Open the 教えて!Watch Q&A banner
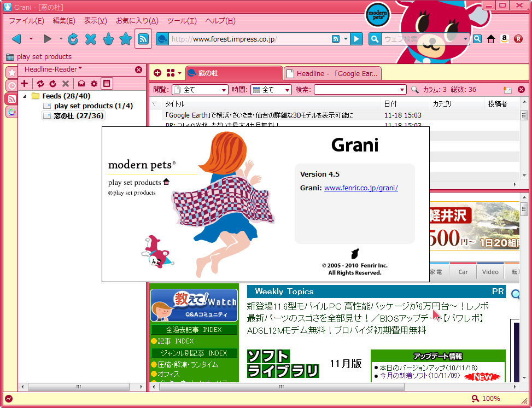Viewport: 532px width, 408px height. coord(194,305)
